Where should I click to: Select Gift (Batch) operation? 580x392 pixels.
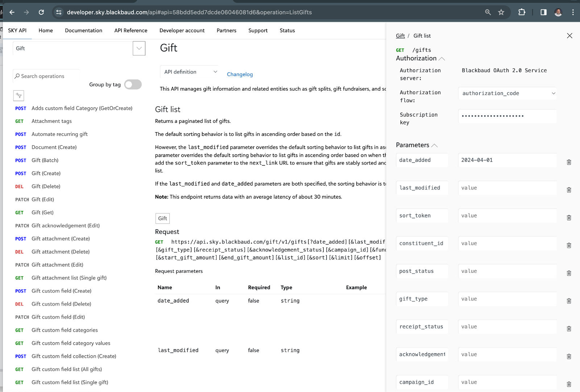click(x=45, y=160)
